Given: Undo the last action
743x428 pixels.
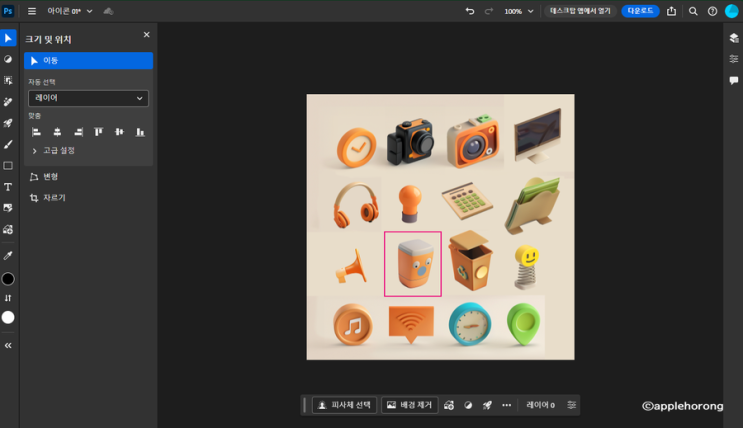Looking at the screenshot, I should (470, 11).
